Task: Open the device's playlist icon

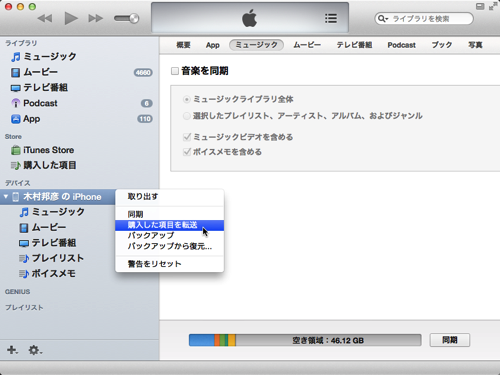Action: (24, 258)
